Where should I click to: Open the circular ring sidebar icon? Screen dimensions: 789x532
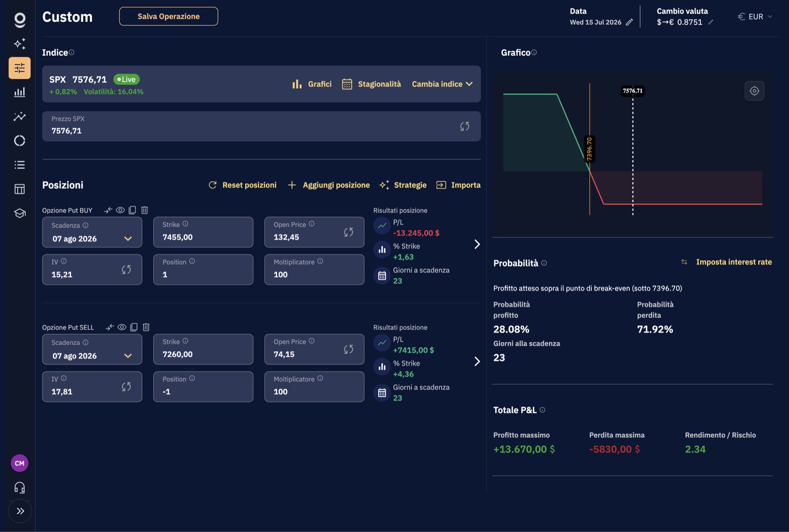(x=19, y=141)
